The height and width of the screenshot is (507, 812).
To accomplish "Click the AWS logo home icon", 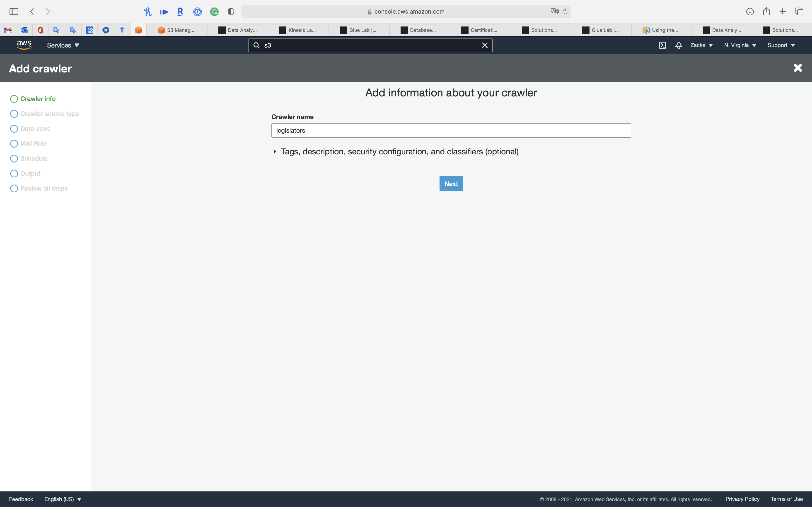I will point(24,45).
